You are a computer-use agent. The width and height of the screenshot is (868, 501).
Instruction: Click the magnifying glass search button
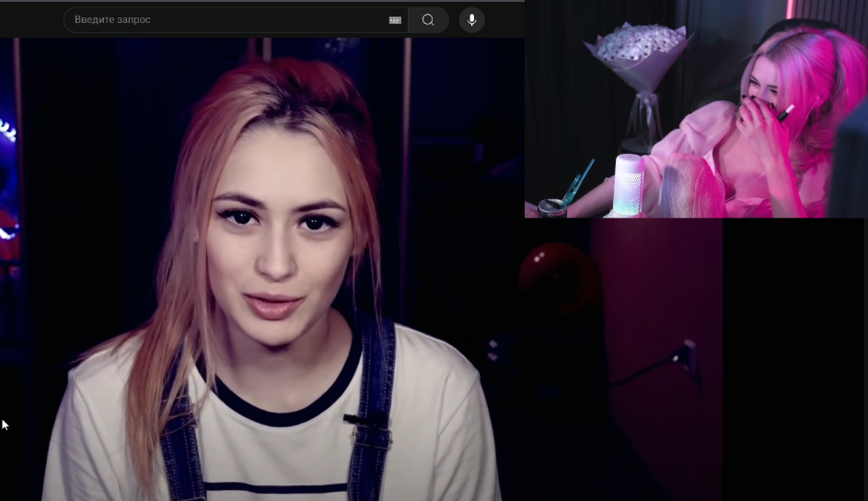428,20
